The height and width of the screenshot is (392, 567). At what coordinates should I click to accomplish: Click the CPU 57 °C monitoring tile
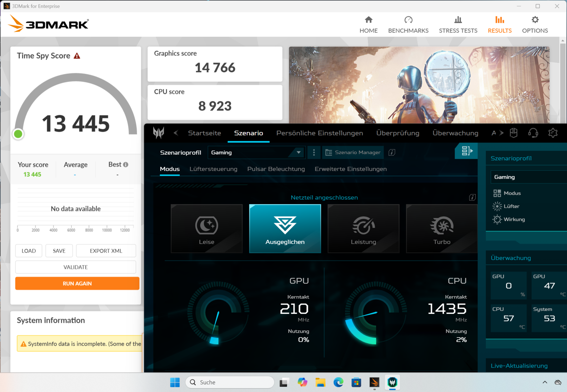[x=509, y=318]
